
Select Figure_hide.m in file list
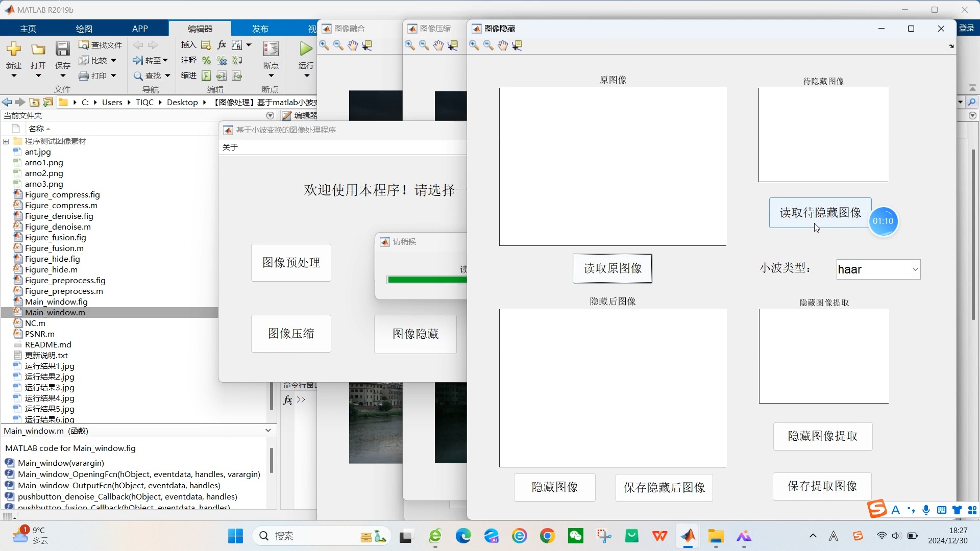tap(51, 269)
